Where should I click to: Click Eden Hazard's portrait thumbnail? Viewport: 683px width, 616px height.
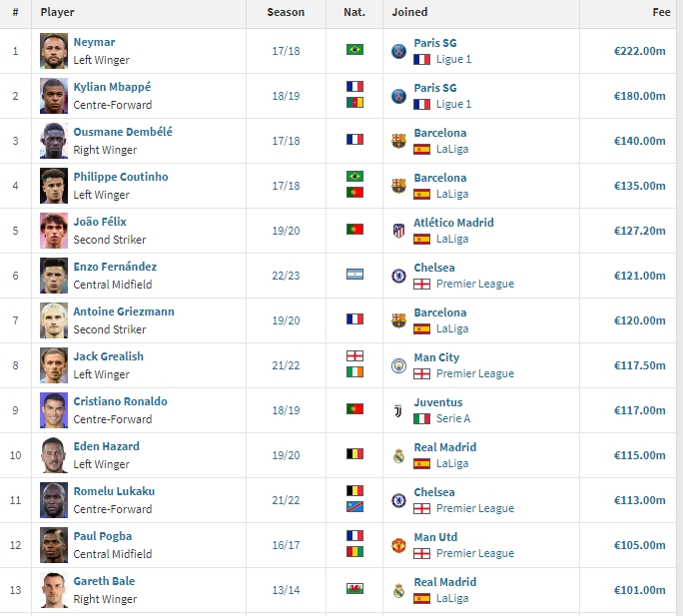point(54,455)
